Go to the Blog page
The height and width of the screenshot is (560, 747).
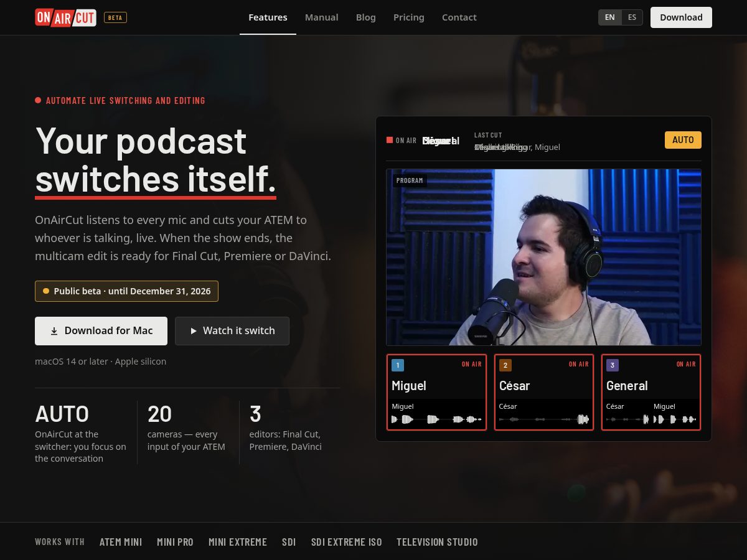click(366, 17)
